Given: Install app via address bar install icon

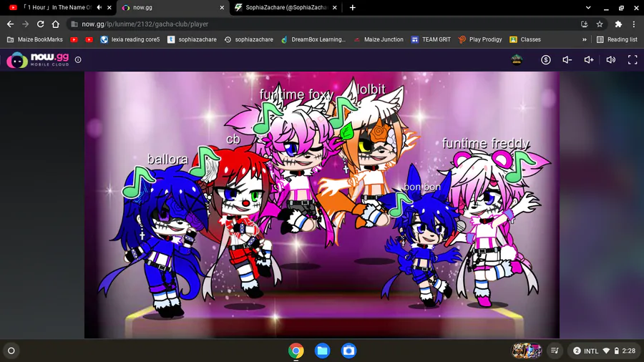Looking at the screenshot, I should click(x=585, y=24).
